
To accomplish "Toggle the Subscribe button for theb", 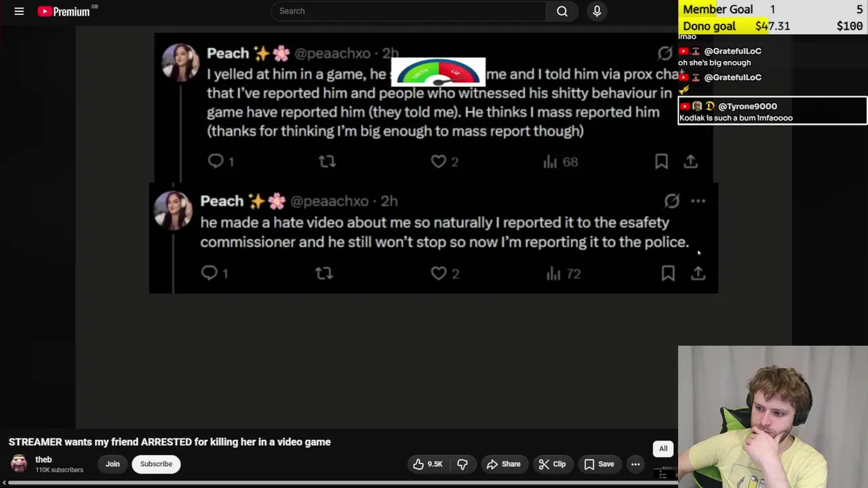I will [x=156, y=464].
